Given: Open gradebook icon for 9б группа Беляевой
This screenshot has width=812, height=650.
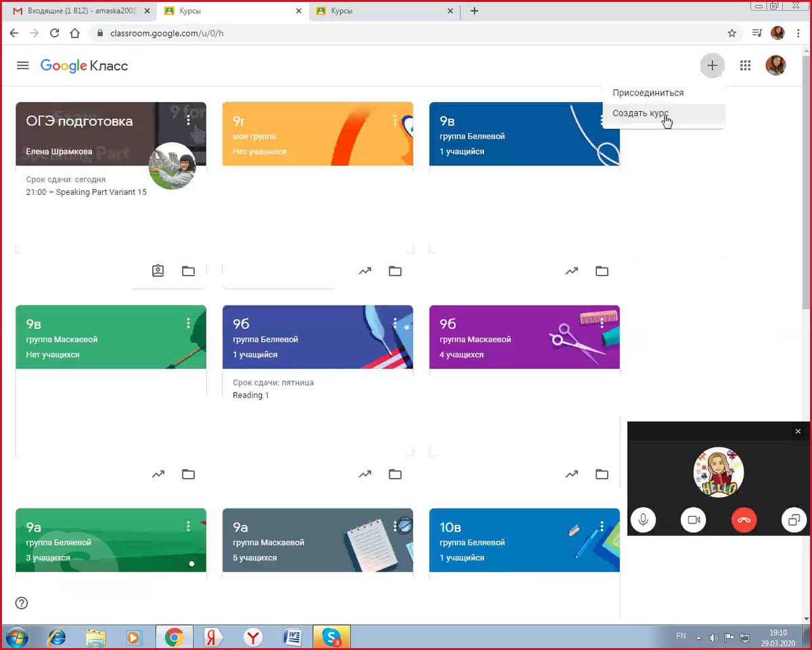Looking at the screenshot, I should (365, 474).
